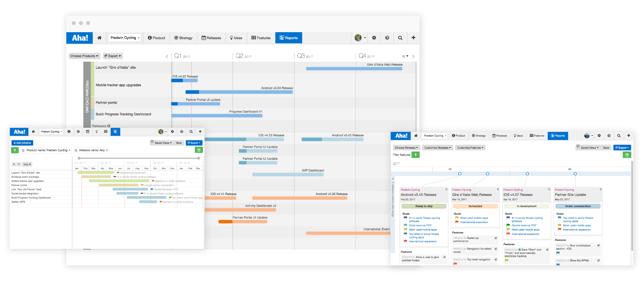644x282 pixels.
Task: Open Customize Features dropdown in right window
Action: pos(470,148)
